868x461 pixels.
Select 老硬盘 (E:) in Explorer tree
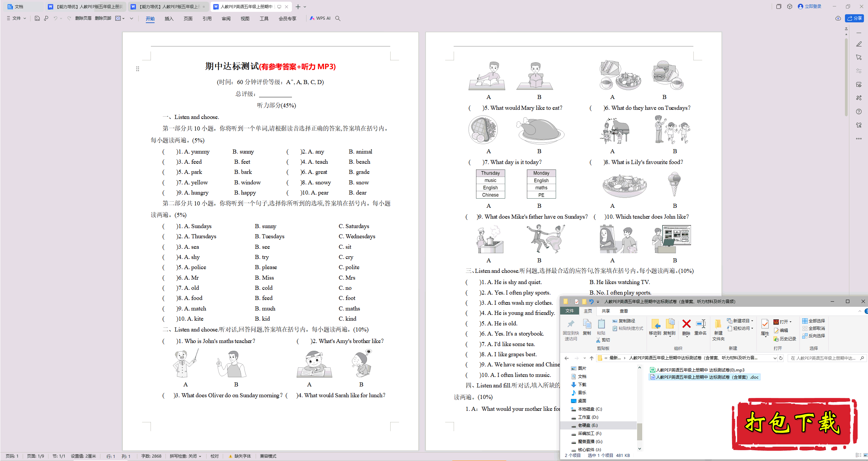588,425
